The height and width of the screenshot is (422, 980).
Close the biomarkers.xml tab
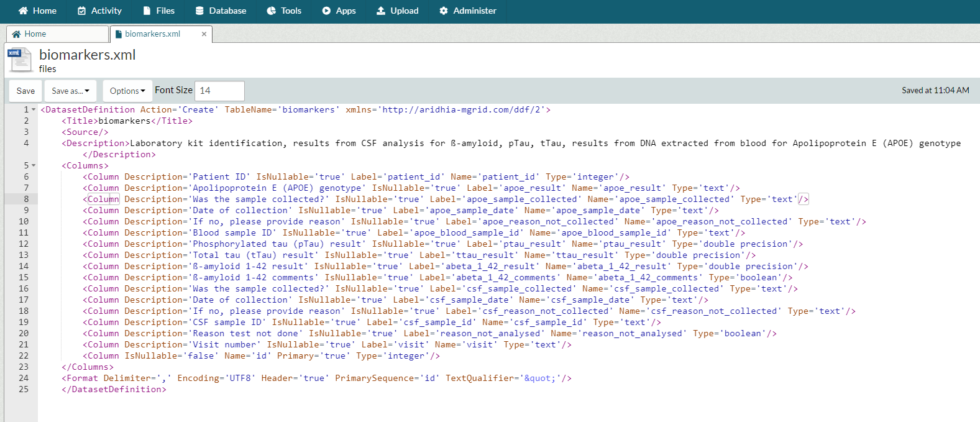pyautogui.click(x=204, y=34)
